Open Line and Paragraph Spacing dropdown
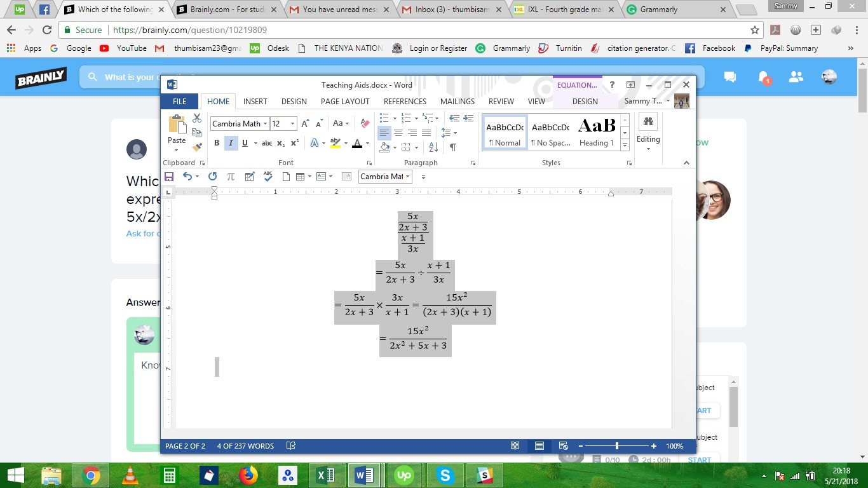Image resolution: width=868 pixels, height=488 pixels. [449, 133]
